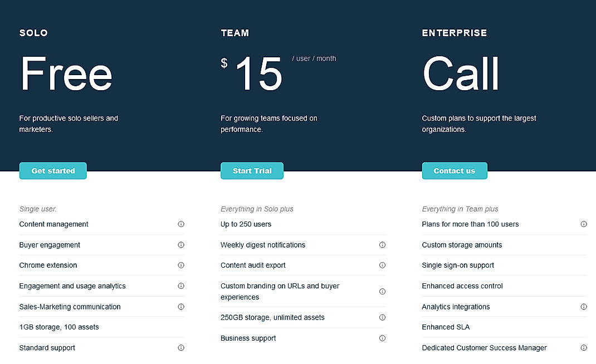The height and width of the screenshot is (364, 596).
Task: View details for Chrome extension feature
Action: pyautogui.click(x=181, y=265)
